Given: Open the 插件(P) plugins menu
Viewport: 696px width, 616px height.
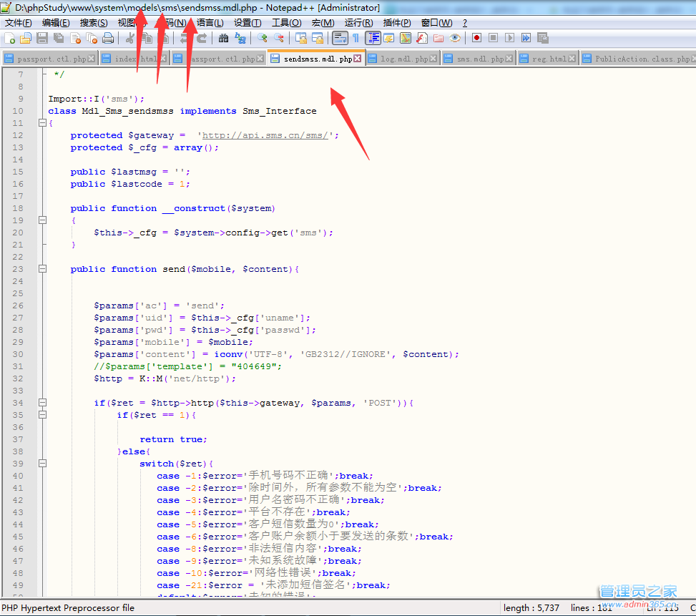Looking at the screenshot, I should click(397, 23).
